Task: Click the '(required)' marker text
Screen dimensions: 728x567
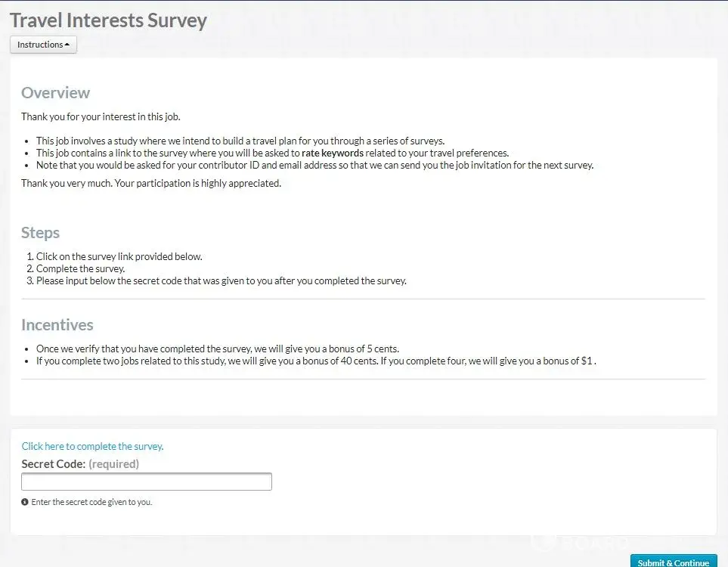Action: (114, 464)
